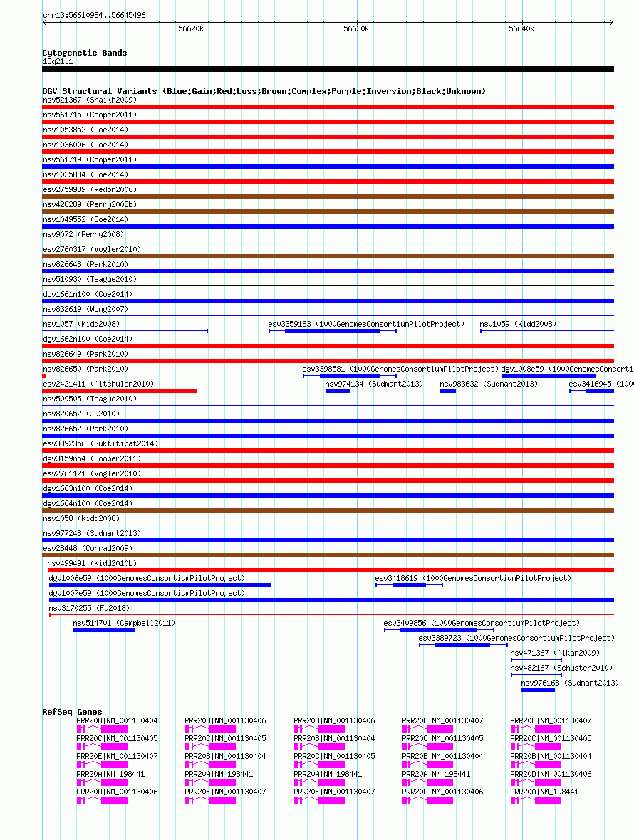The image size is (634, 840).
Task: Open variant nsv521367 (Shaikh2009) label
Action: (x=90, y=100)
